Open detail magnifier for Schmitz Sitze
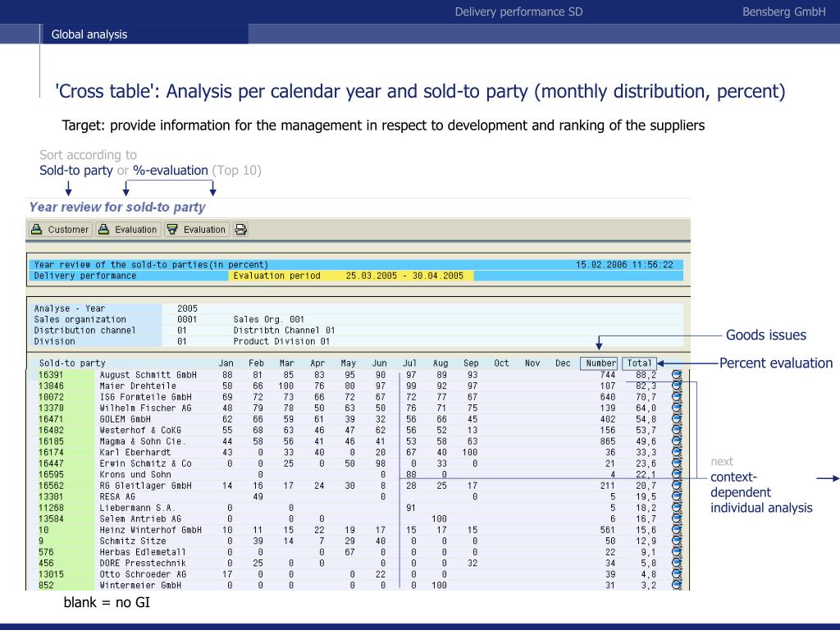Image resolution: width=840 pixels, height=630 pixels. pos(677,541)
